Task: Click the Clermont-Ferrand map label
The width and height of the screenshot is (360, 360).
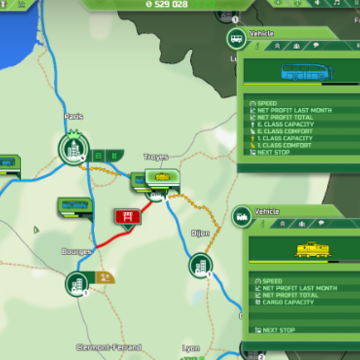Action: pos(109,347)
